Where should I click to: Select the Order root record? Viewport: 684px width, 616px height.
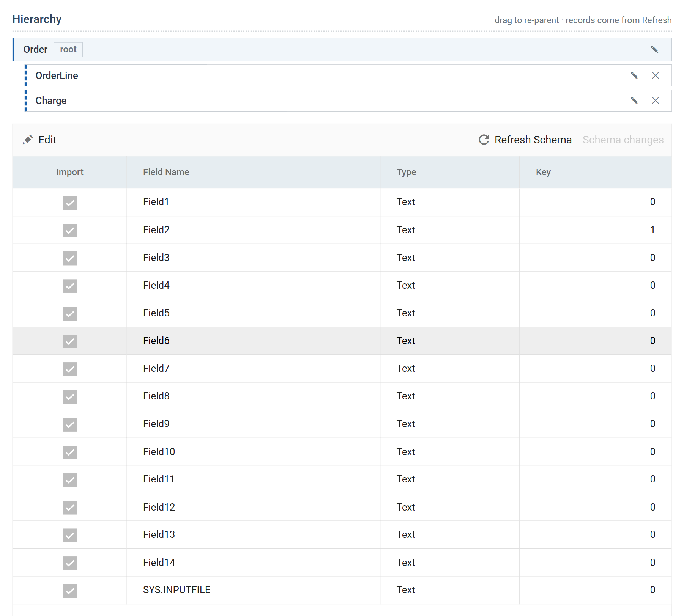tap(342, 50)
